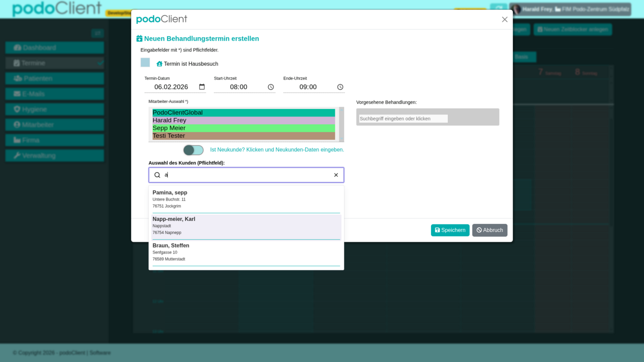Click the magnifier icon in customer search

point(158,175)
